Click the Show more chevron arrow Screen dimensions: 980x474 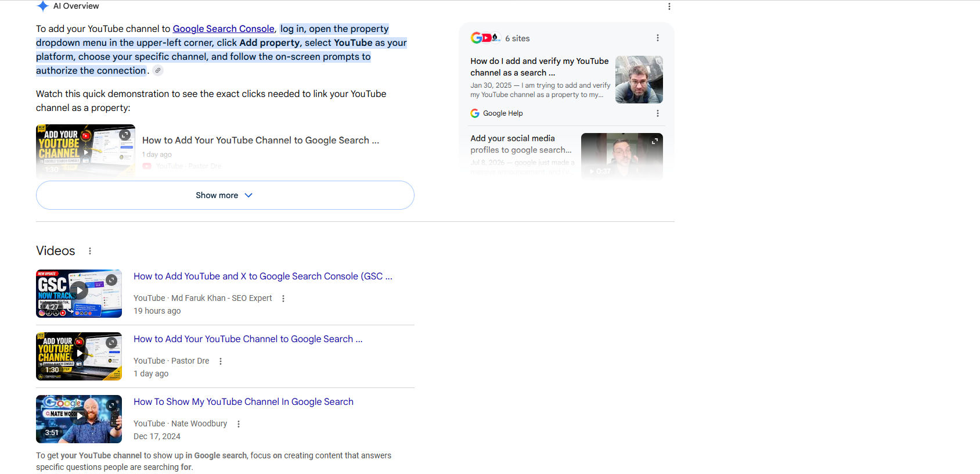[x=248, y=195]
